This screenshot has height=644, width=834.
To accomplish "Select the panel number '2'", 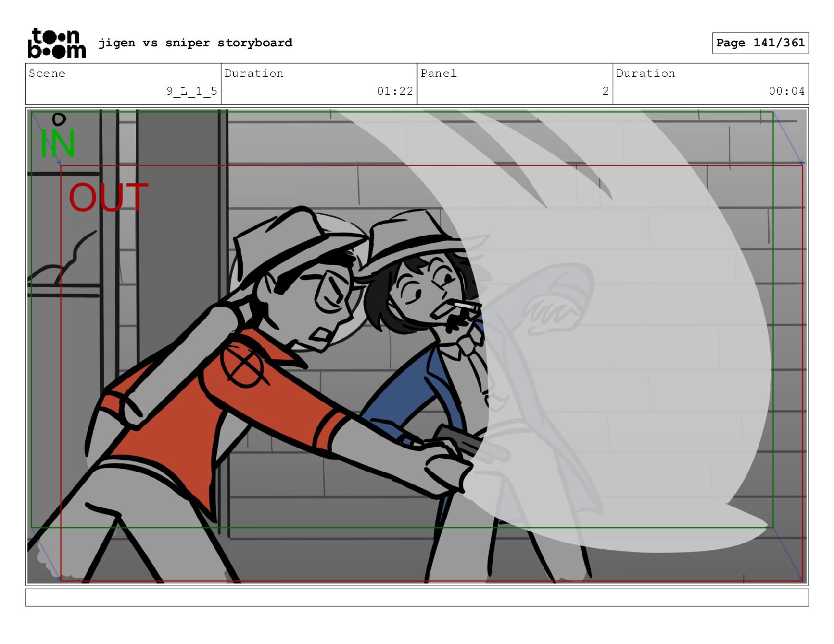I will pos(605,91).
